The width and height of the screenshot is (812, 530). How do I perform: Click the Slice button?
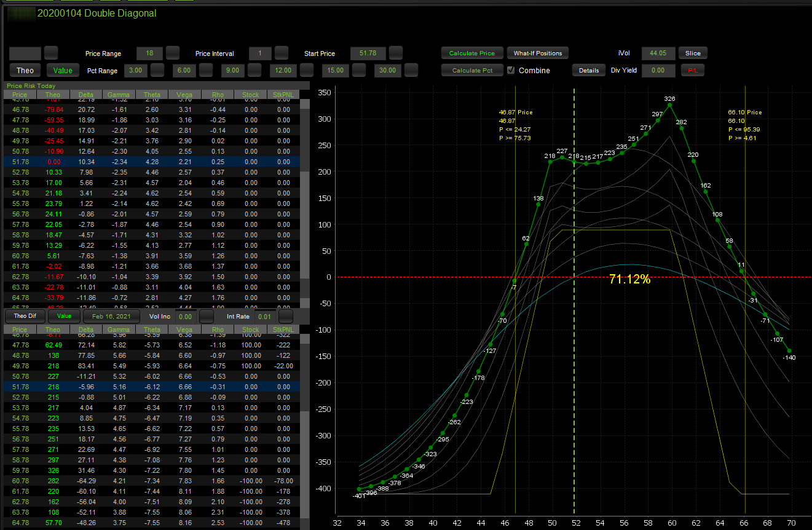pos(693,53)
